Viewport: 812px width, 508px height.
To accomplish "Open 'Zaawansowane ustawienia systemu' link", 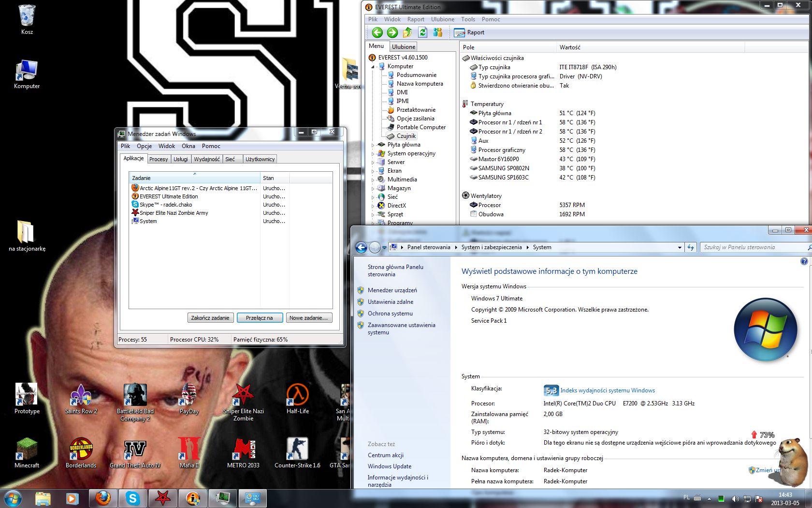I will 401,329.
